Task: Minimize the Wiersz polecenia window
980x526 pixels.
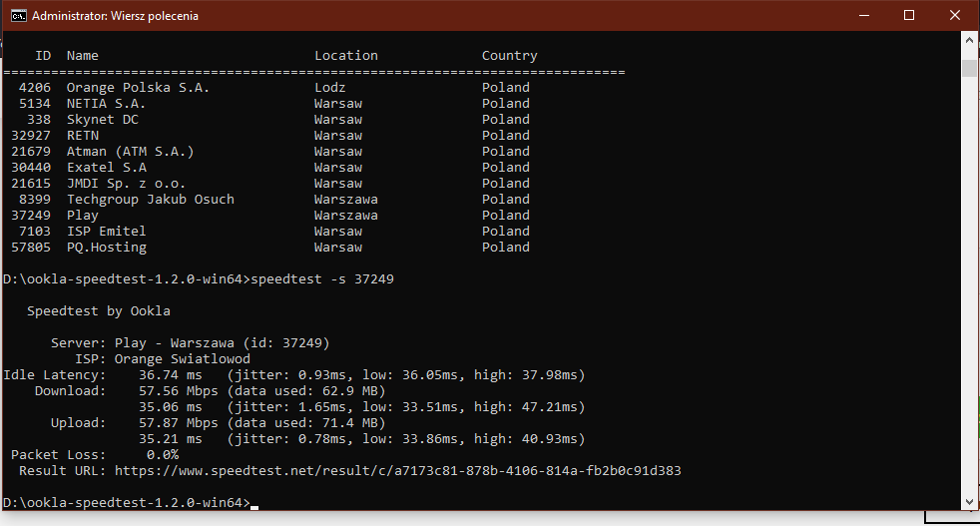Action: pos(864,16)
